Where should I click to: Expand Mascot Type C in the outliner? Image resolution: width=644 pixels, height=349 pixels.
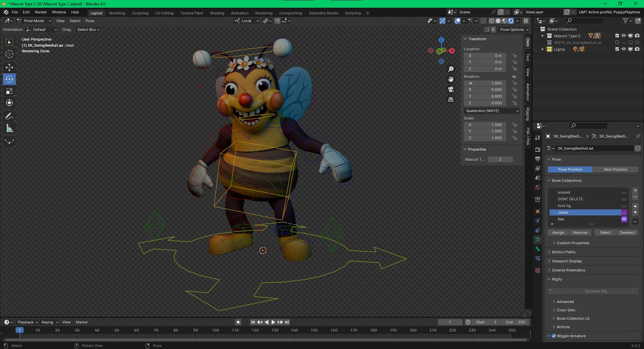point(543,36)
